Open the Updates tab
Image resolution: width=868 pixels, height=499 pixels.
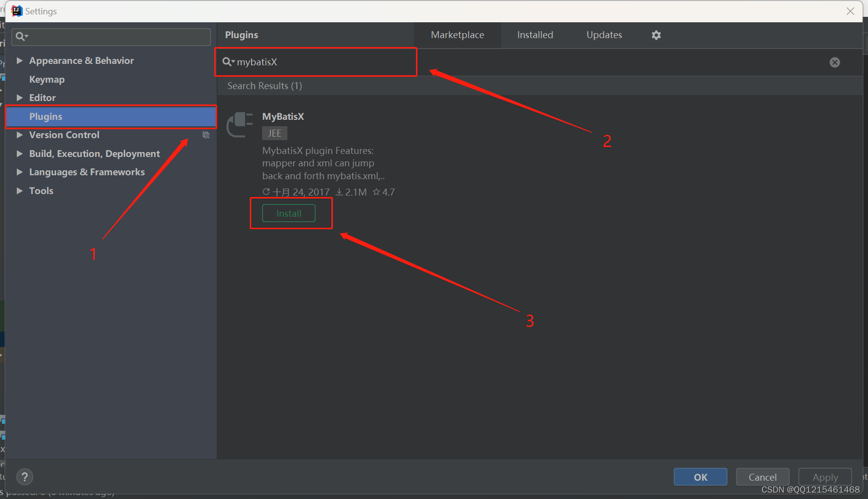click(x=604, y=35)
